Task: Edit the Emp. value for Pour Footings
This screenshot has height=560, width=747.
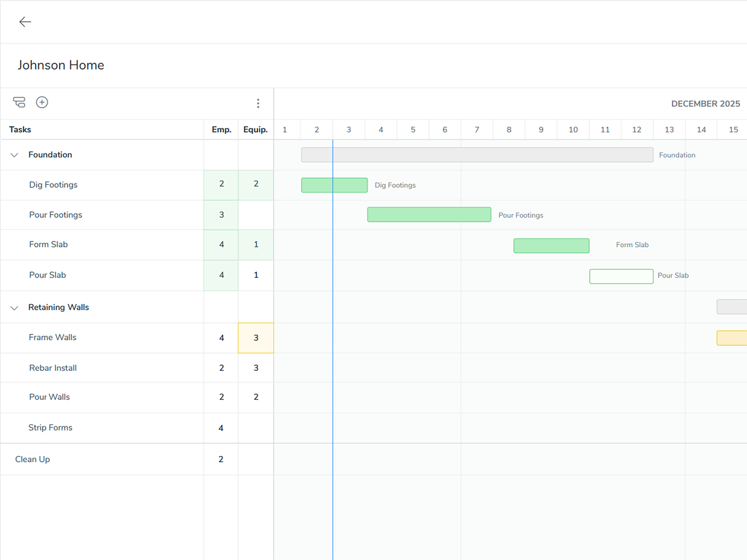Action: coord(221,215)
